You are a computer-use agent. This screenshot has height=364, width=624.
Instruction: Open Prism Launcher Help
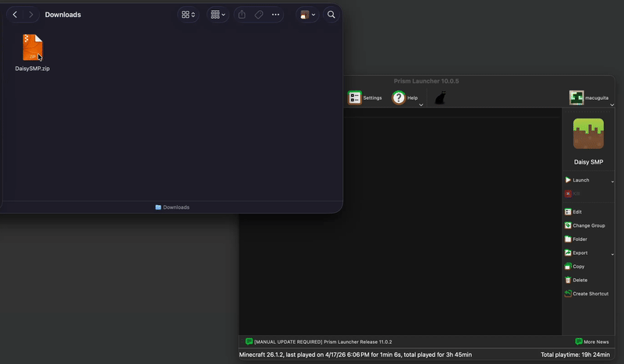click(405, 98)
